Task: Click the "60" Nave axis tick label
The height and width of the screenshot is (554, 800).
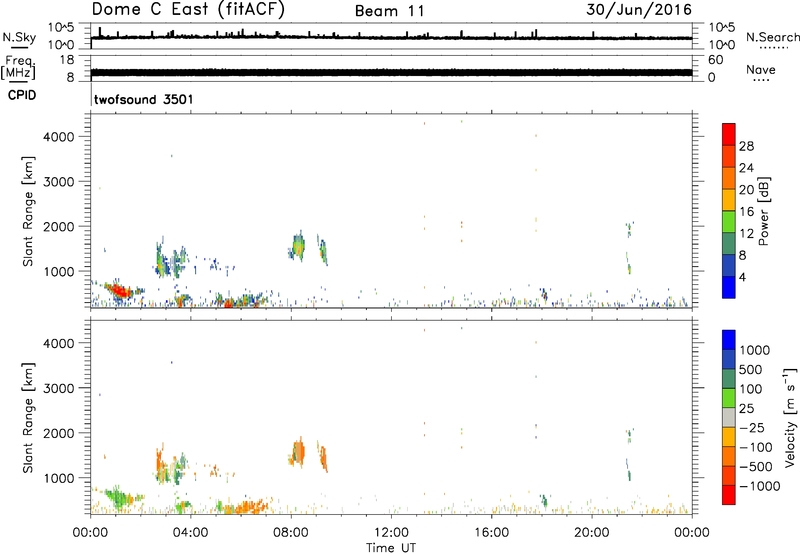Action: coord(716,60)
